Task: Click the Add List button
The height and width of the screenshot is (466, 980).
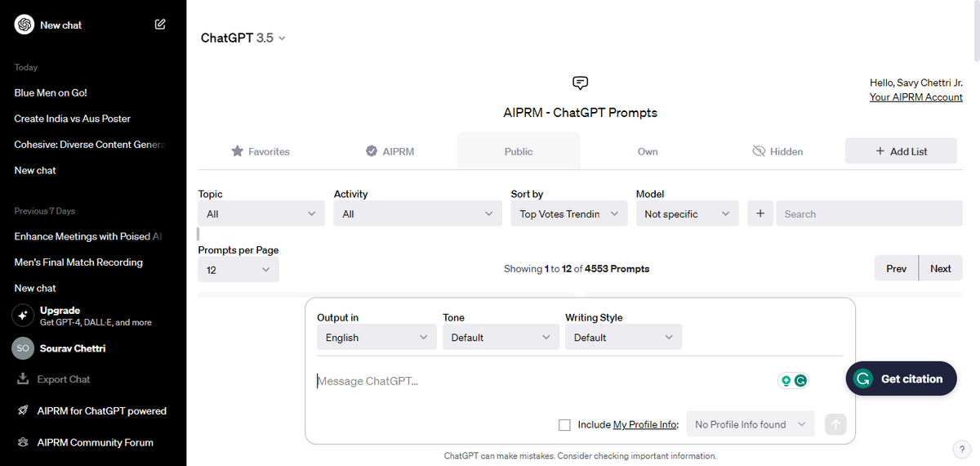Action: [901, 150]
